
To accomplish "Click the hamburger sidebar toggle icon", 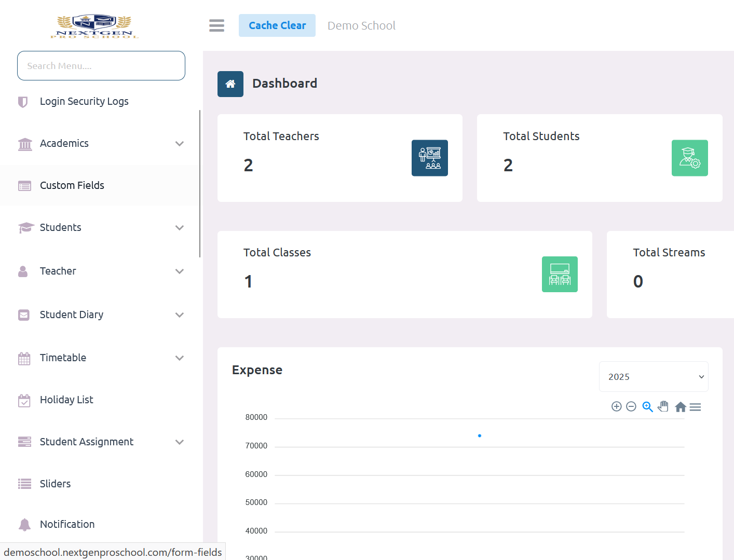I will 216,25.
